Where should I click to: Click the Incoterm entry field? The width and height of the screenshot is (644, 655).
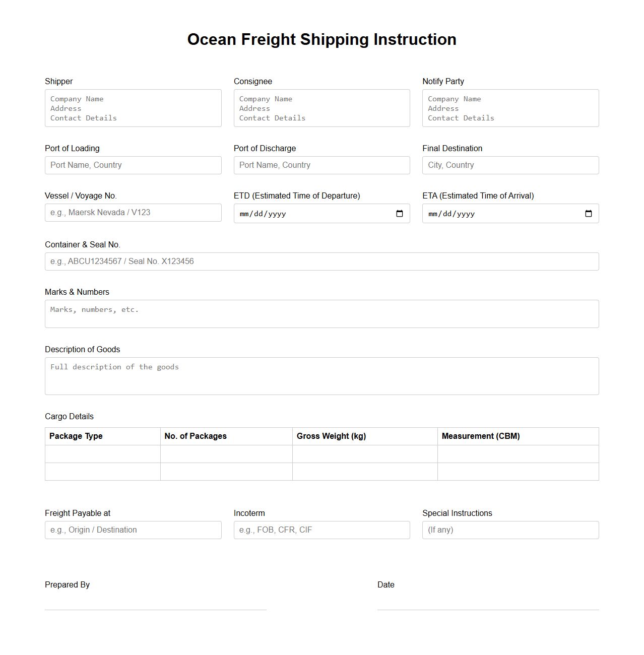point(321,530)
